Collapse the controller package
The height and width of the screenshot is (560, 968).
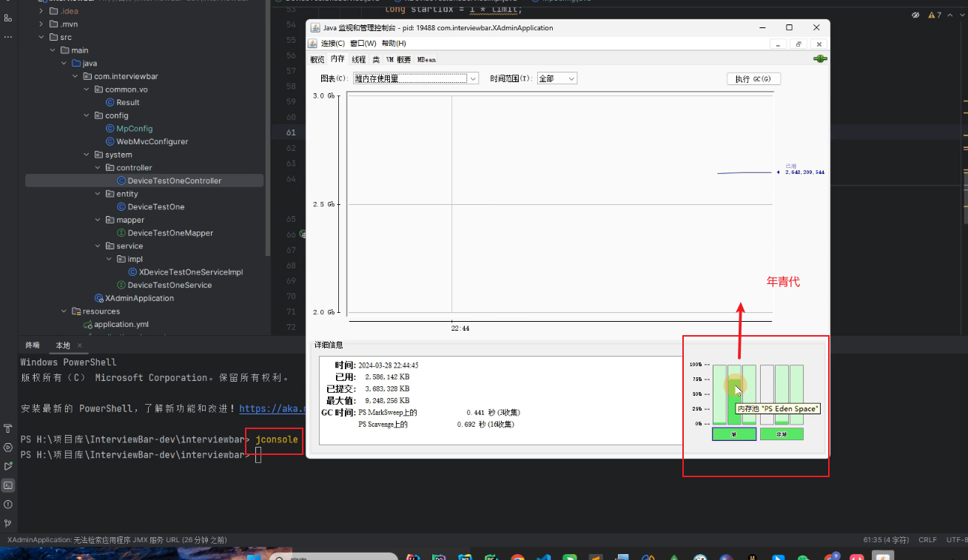tap(98, 168)
